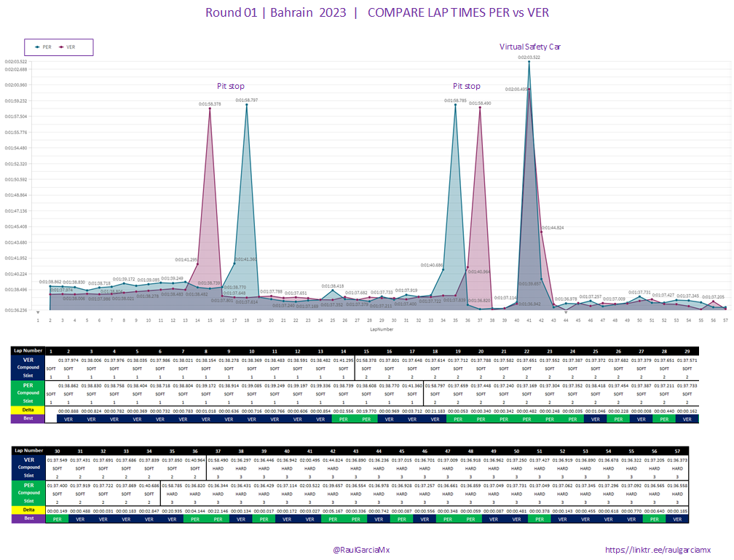The height and width of the screenshot is (560, 734).
Task: Select the Delta cell 00:00.008
Action: 642,411
